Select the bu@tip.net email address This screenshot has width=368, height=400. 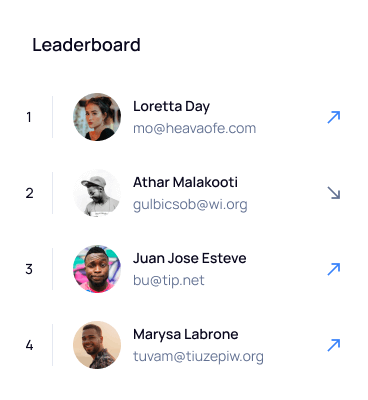[x=169, y=281]
